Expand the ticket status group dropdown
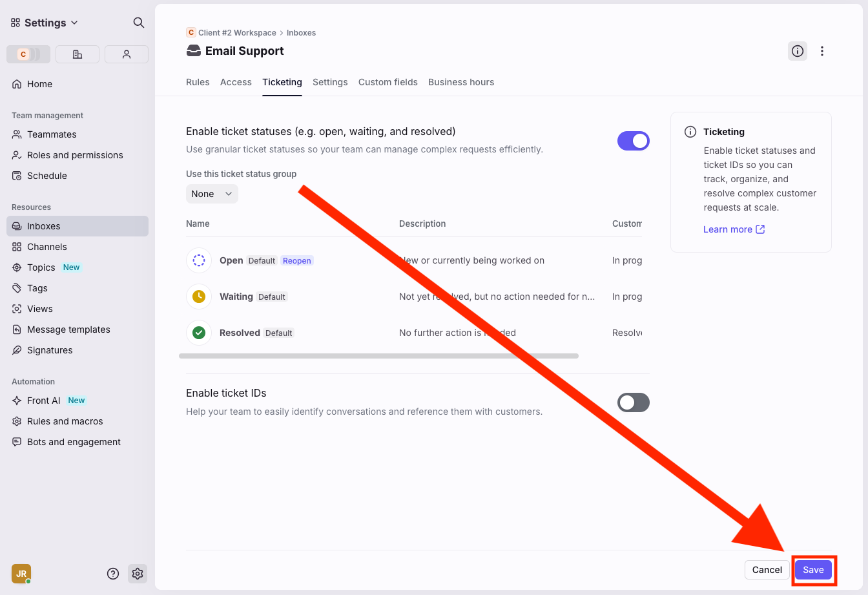 pos(212,194)
